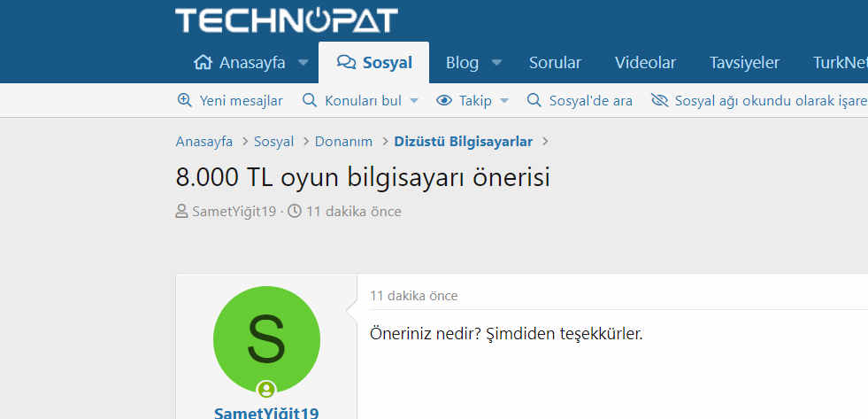Click the house icon beside Anasayfa
Image resolution: width=868 pixels, height=419 pixels.
point(203,63)
